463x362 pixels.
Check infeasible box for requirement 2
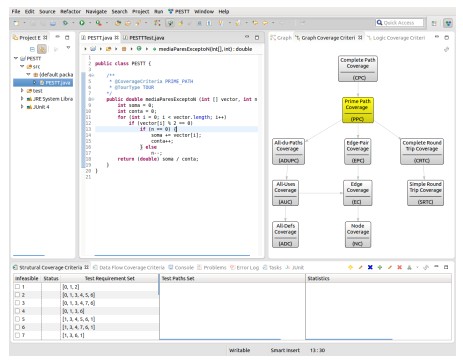[x=17, y=295]
